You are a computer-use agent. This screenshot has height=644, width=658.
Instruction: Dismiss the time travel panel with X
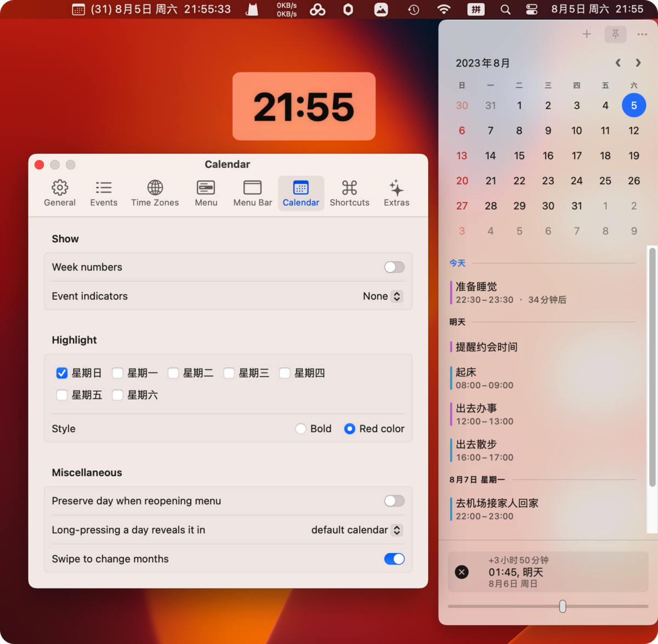tap(462, 572)
